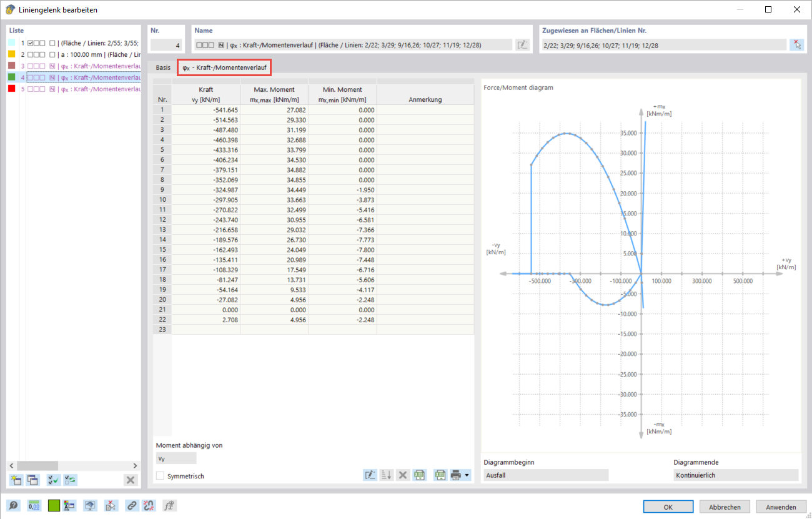Click the Diagrammende field showing Kontinuierlich
Image resolution: width=812 pixels, height=519 pixels.
pos(736,475)
